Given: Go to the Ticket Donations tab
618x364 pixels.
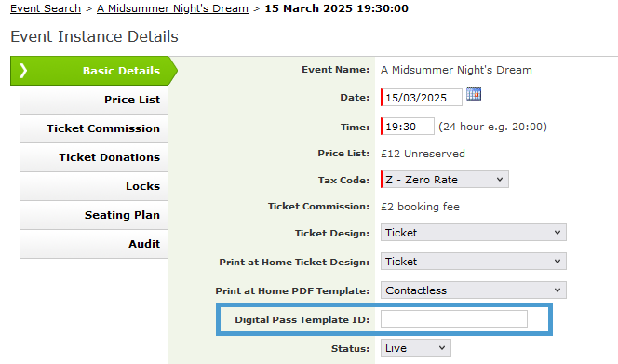Looking at the screenshot, I should (x=94, y=157).
